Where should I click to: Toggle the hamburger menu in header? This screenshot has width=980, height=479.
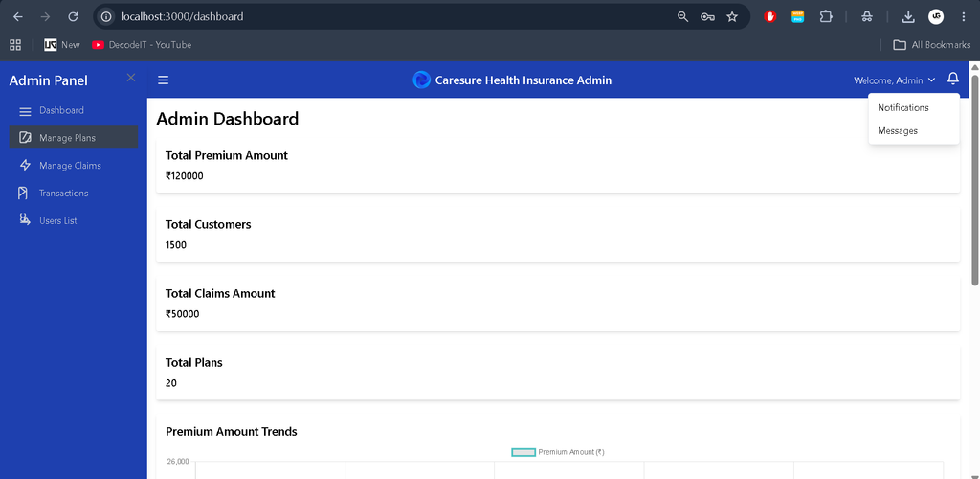163,80
